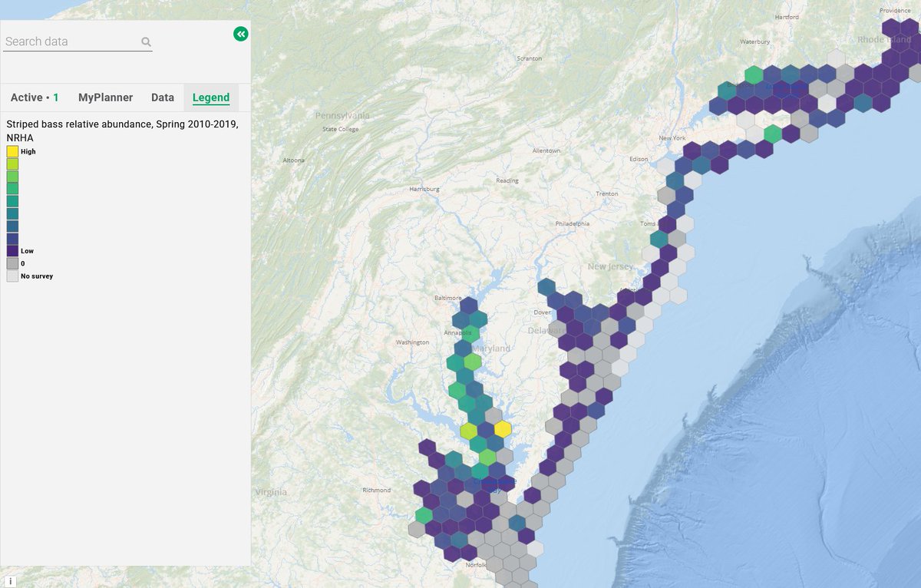Open the MyPlanner tab
The height and width of the screenshot is (588, 921).
(105, 97)
